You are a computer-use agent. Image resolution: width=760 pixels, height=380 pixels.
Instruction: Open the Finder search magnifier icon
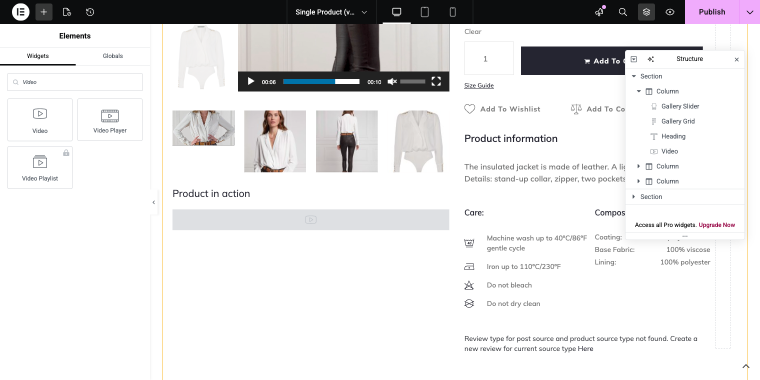(623, 12)
